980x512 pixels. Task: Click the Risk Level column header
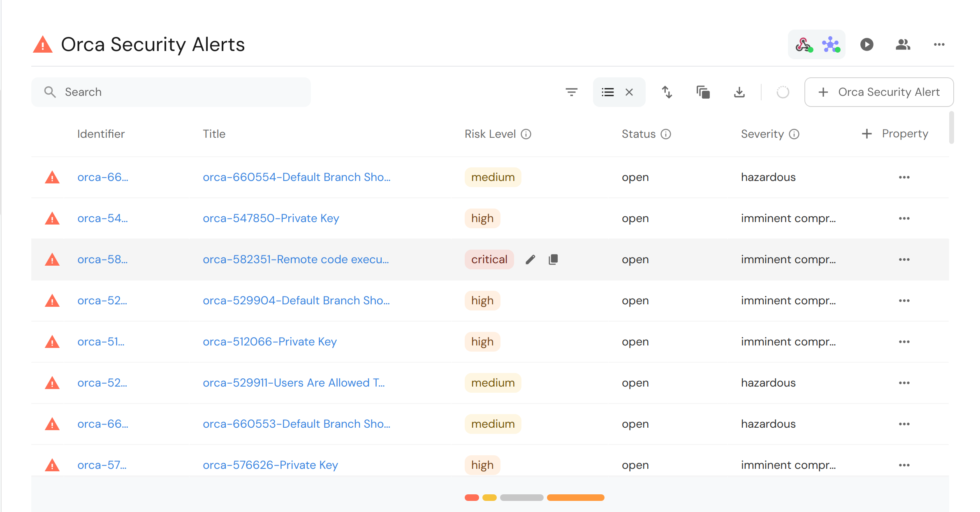click(490, 134)
